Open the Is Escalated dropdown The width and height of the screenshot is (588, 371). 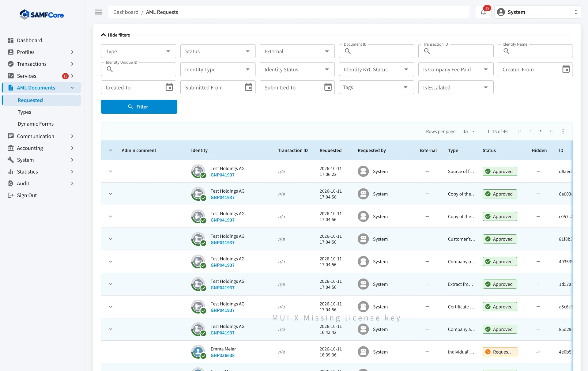pos(456,87)
